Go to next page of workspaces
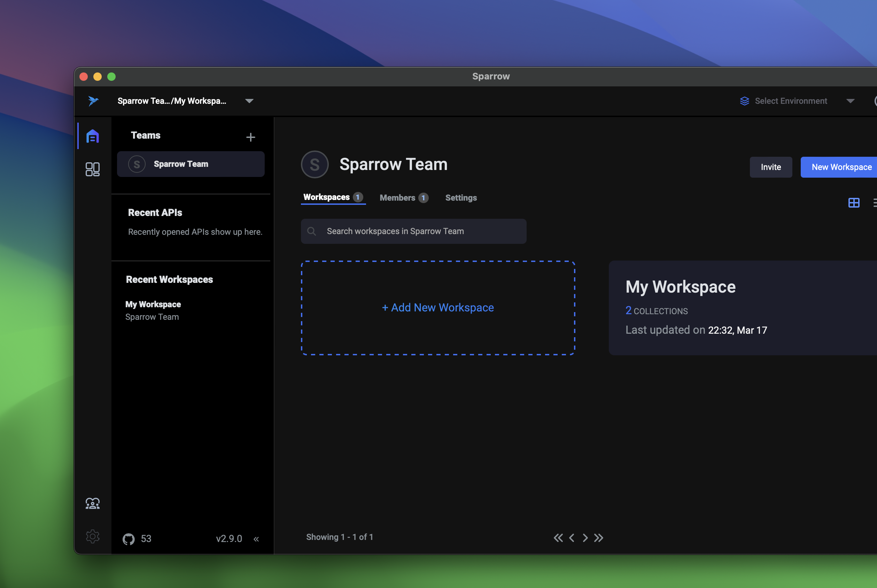This screenshot has width=877, height=588. tap(585, 538)
